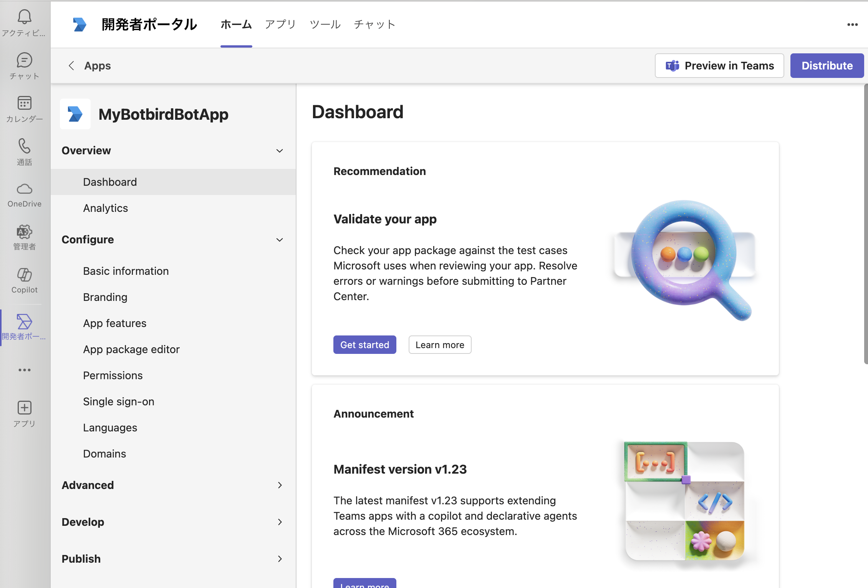Collapse the Configure section
This screenshot has height=588, width=868.
tap(280, 240)
